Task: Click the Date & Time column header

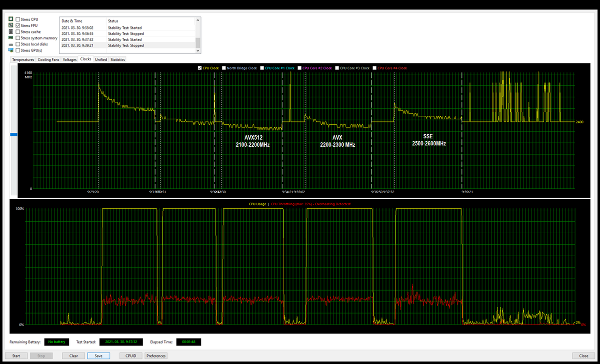Action: [83, 21]
